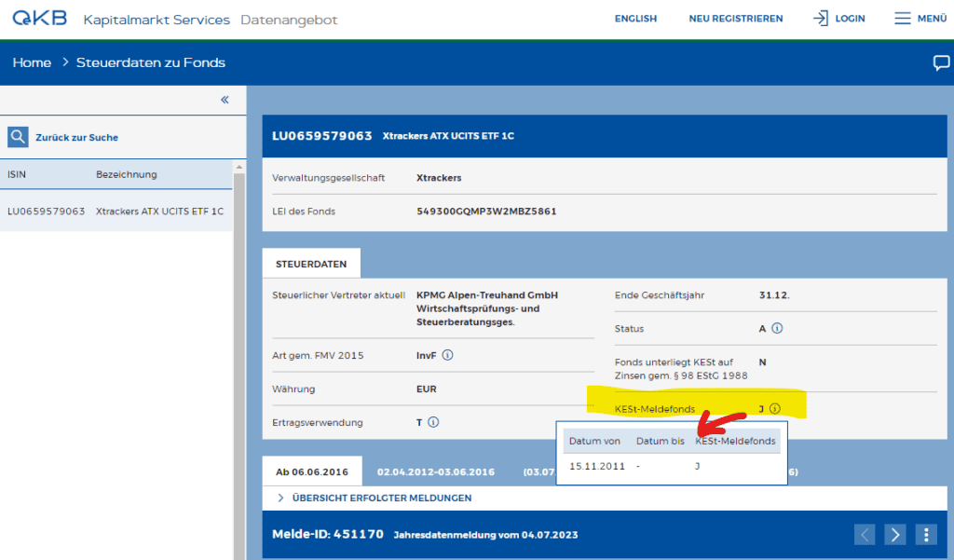The image size is (954, 560).
Task: Show info for Art gem. FMV InvF
Action: pos(447,356)
